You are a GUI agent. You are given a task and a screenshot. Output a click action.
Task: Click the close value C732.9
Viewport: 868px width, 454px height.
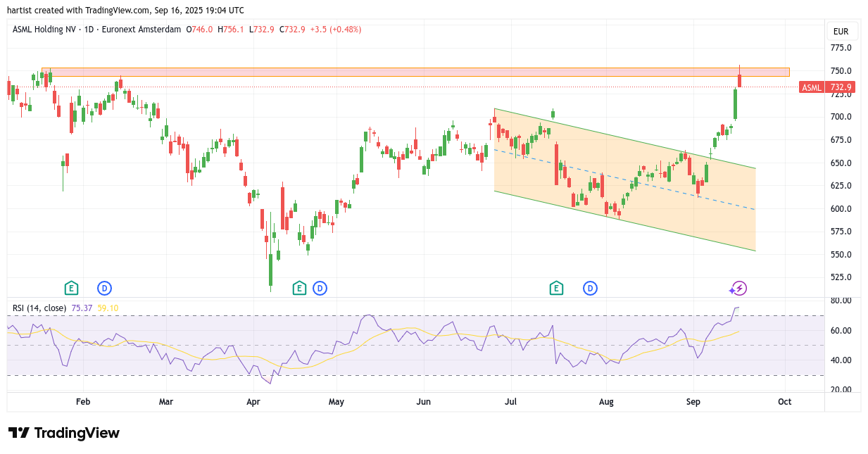[292, 30]
